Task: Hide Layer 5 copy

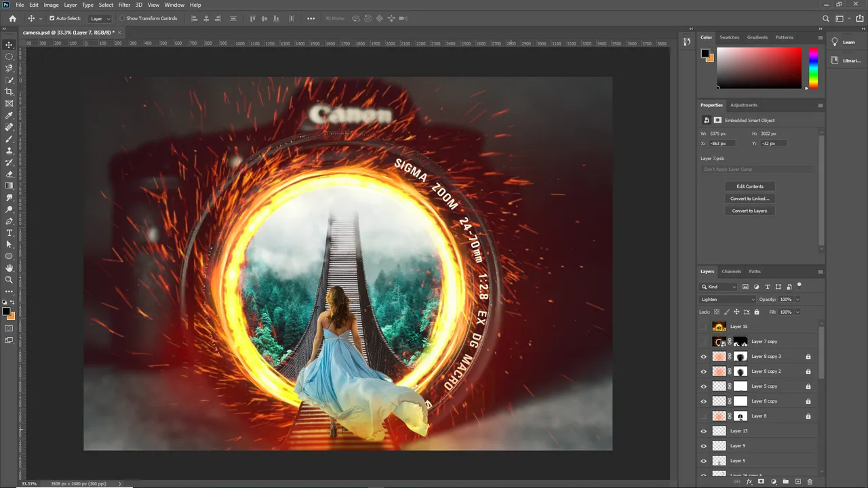Action: (x=703, y=386)
